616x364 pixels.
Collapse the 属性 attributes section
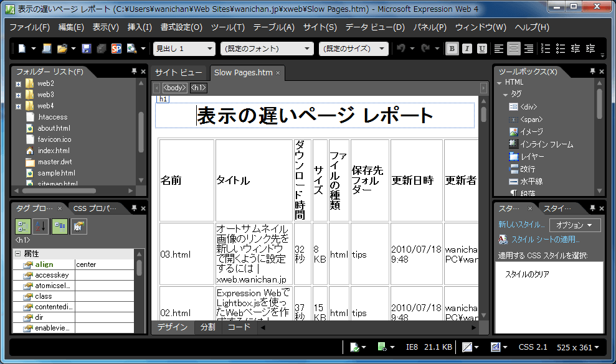17,254
